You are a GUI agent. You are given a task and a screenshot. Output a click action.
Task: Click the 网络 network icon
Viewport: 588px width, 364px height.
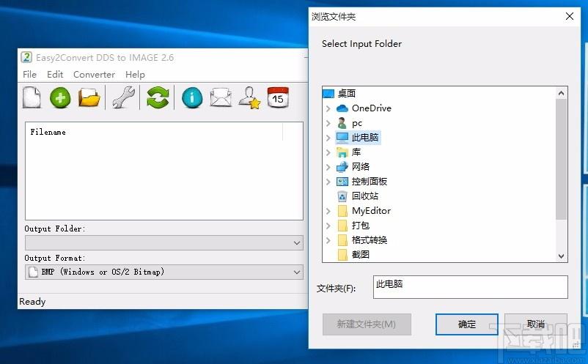coord(342,167)
